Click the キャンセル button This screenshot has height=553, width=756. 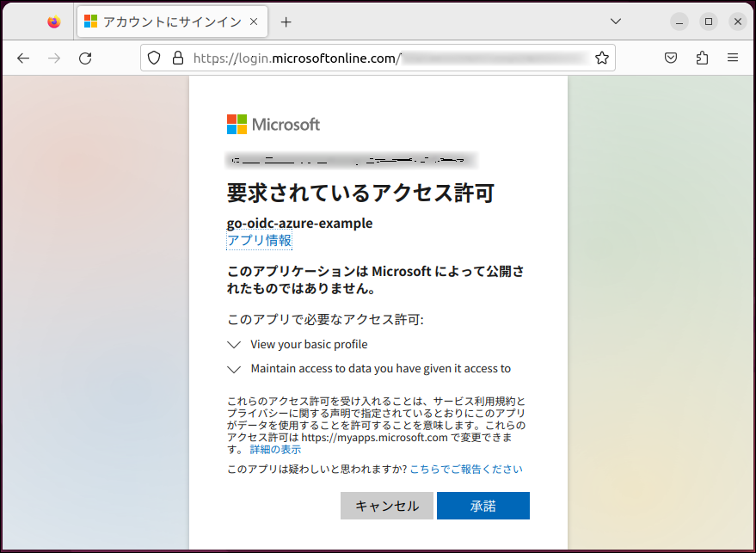[387, 506]
